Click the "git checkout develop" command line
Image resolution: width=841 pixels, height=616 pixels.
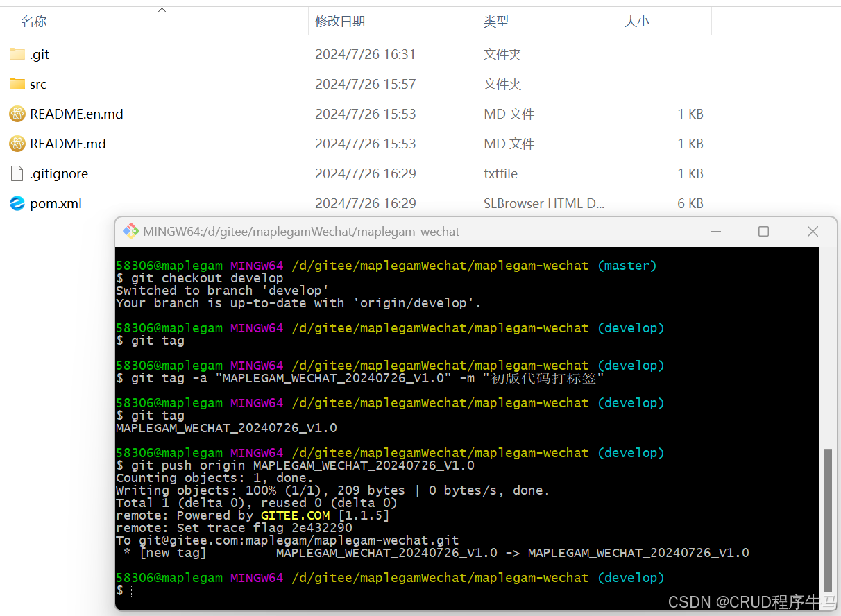point(199,278)
